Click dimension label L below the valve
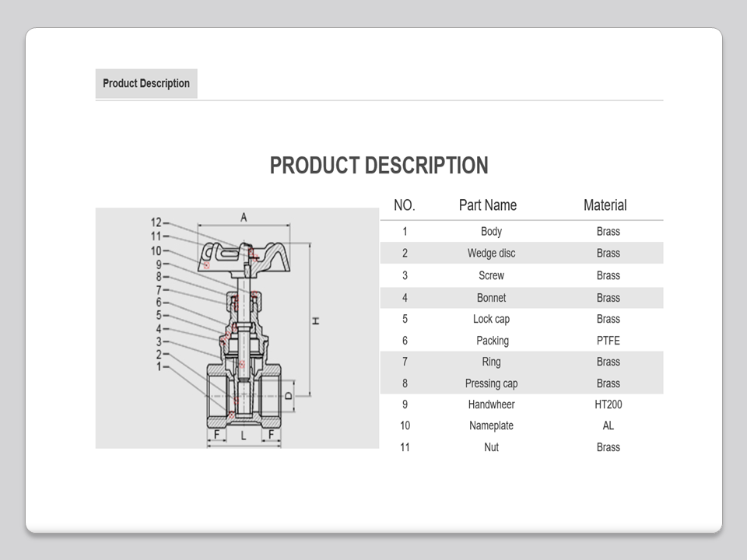This screenshot has width=747, height=560. tap(244, 435)
